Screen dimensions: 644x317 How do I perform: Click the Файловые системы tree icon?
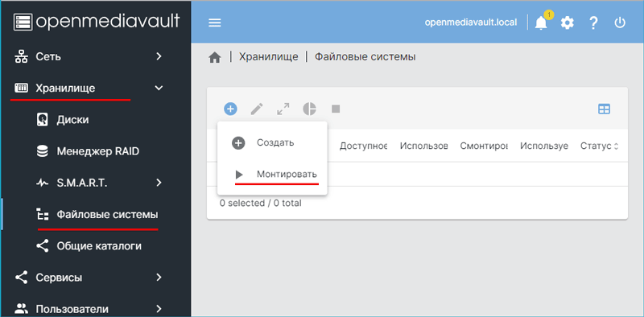43,215
